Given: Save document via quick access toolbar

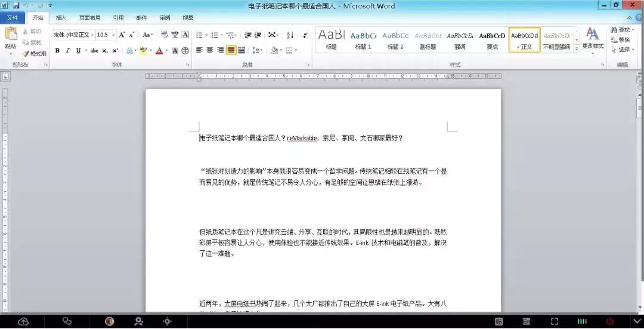Looking at the screenshot, I should pos(16,5).
